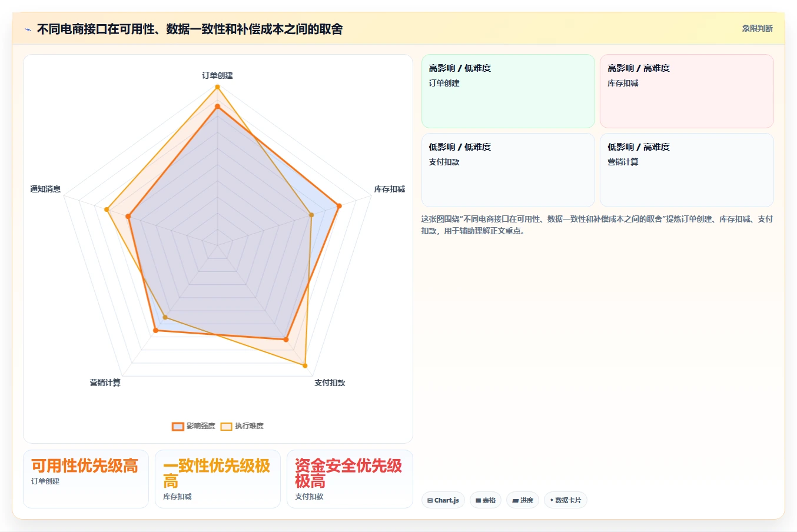Toggle the 执行难度 legend swatch
797x532 pixels.
226,426
